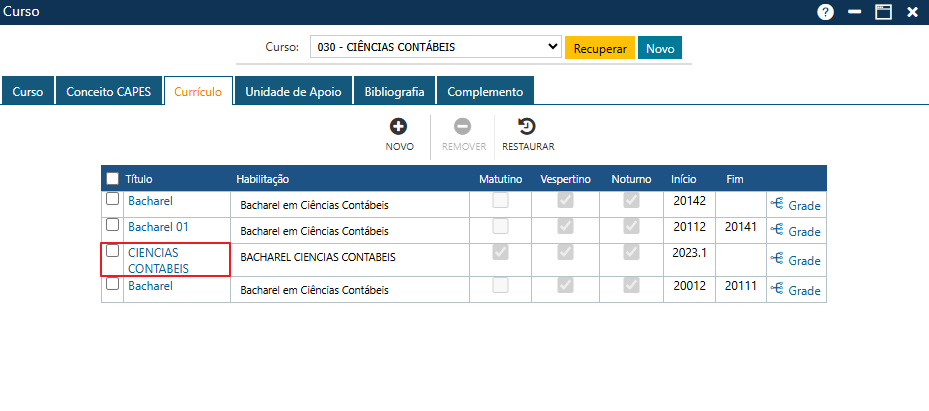Close the Curso window
Image resolution: width=929 pixels, height=411 pixels.
pos(912,12)
